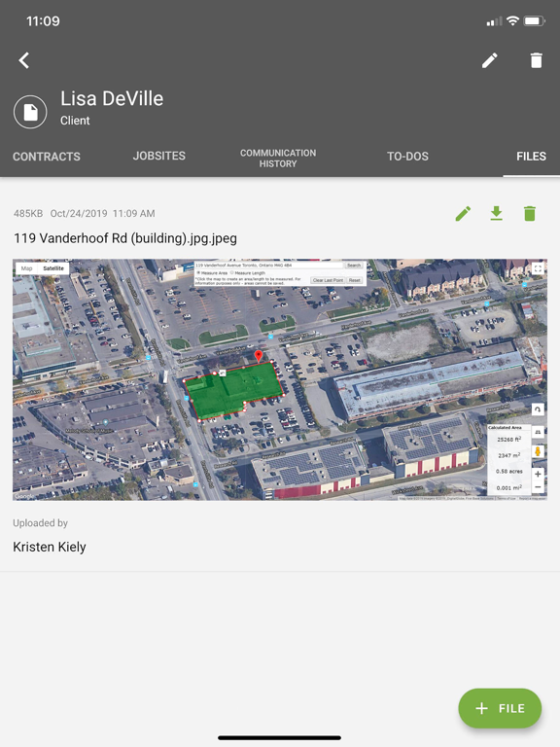Image resolution: width=560 pixels, height=747 pixels.
Task: Tap the file date Oct/24/2019 11:09 AM
Action: [x=102, y=213]
